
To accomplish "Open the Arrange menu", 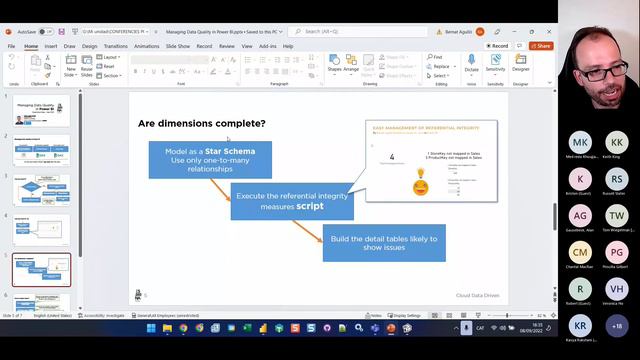I will [x=351, y=65].
